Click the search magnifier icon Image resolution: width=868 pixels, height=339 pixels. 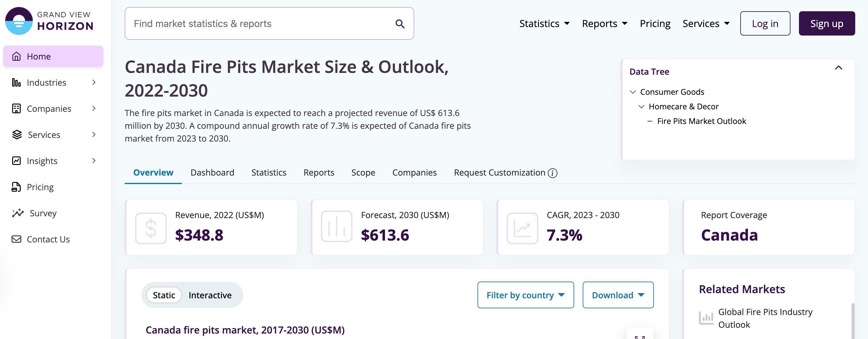[400, 24]
